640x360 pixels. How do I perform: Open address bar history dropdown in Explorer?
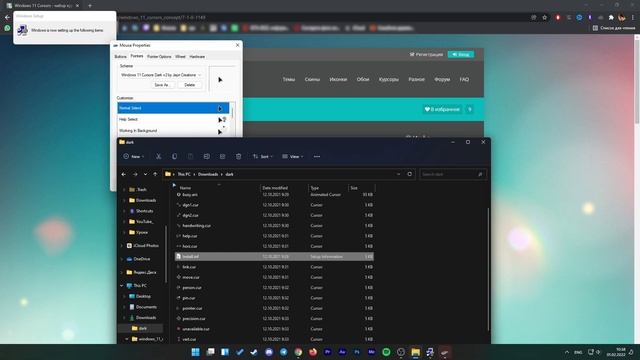click(x=398, y=174)
